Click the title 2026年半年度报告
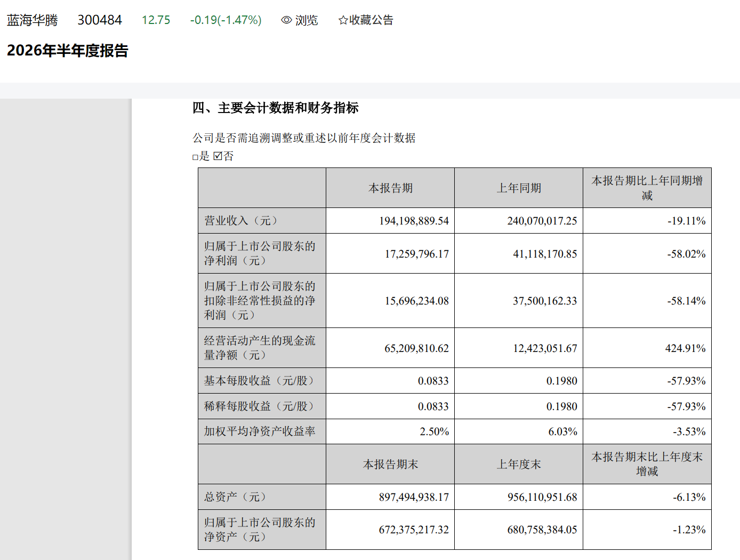Screen dimensions: 740x560 (68, 51)
